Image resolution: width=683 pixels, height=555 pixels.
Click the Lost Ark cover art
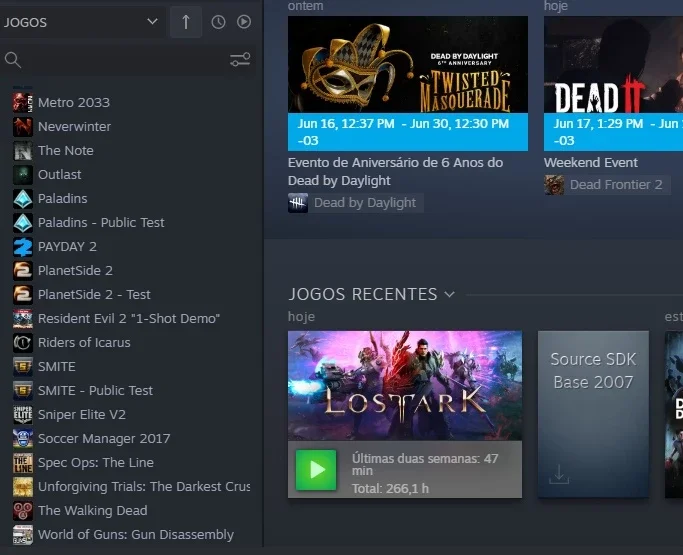click(x=405, y=386)
